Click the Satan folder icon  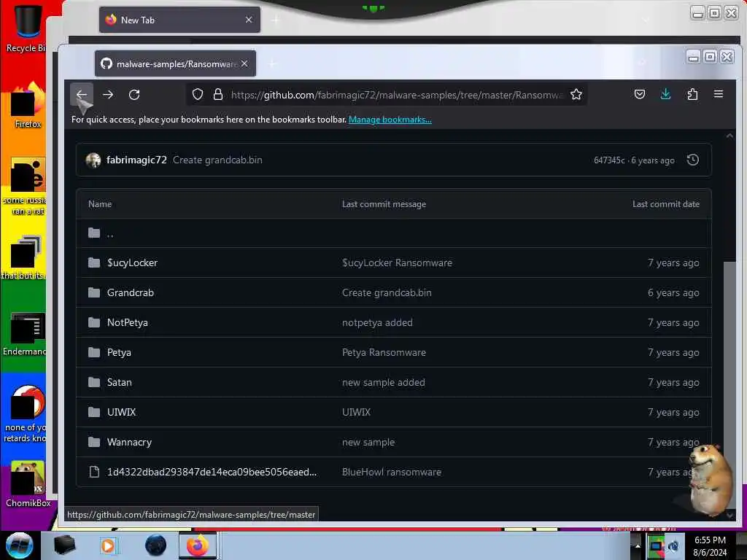pos(94,382)
